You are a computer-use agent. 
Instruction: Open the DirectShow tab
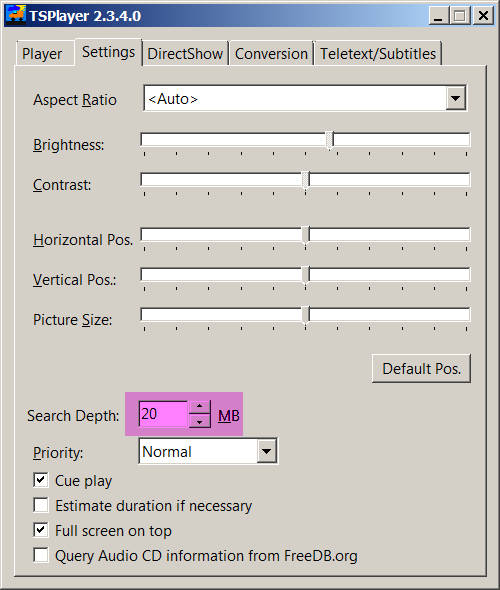coord(185,54)
